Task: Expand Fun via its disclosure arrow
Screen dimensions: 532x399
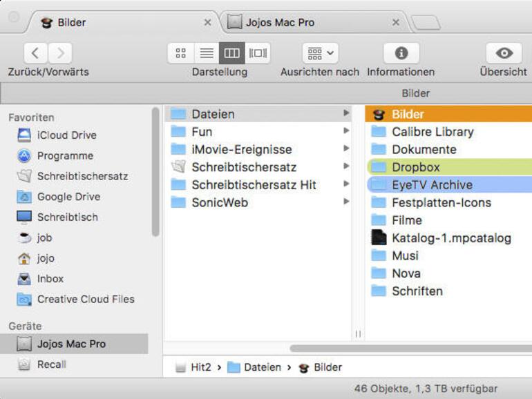Action: click(346, 130)
